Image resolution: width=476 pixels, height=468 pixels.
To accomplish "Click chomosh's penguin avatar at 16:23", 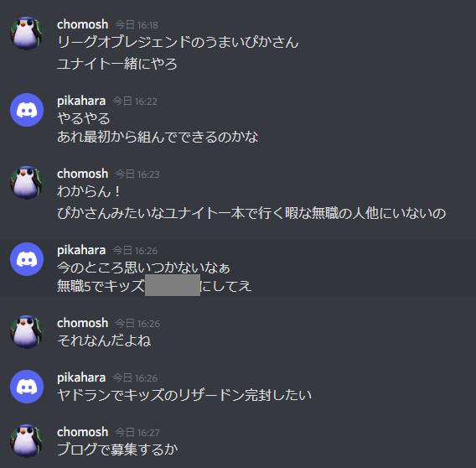I will click(27, 183).
